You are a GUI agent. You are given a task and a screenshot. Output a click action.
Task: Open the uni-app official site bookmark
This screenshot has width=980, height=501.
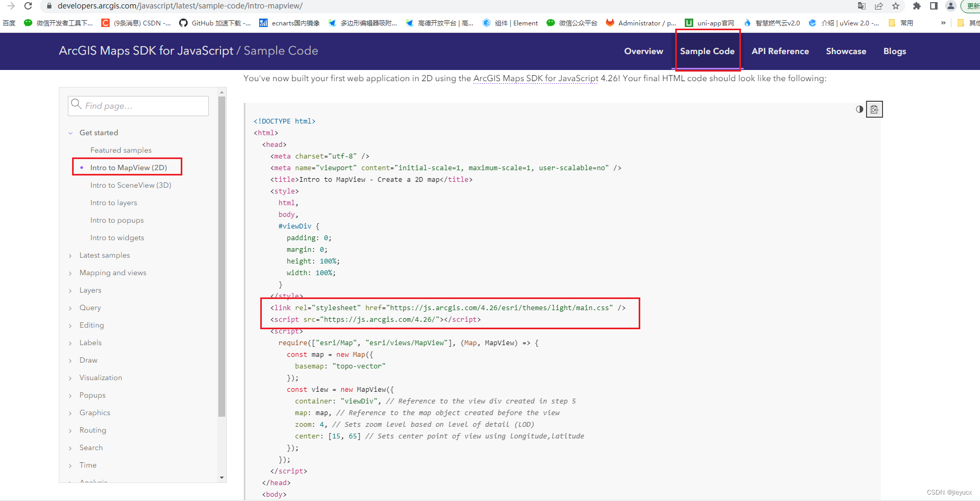tap(710, 23)
